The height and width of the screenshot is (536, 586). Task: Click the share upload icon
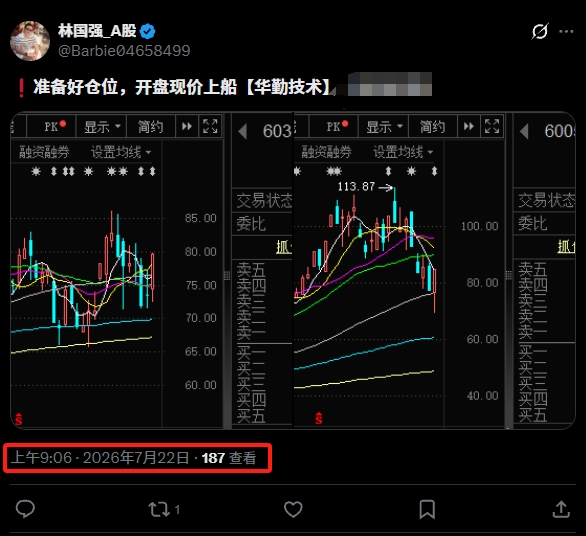click(561, 509)
